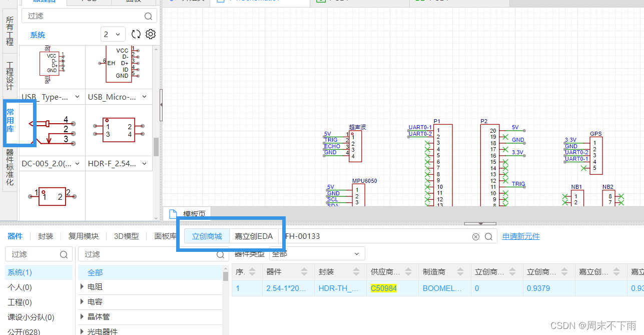Select the 立创商城 source button
Image resolution: width=644 pixels, height=335 pixels.
pos(207,236)
